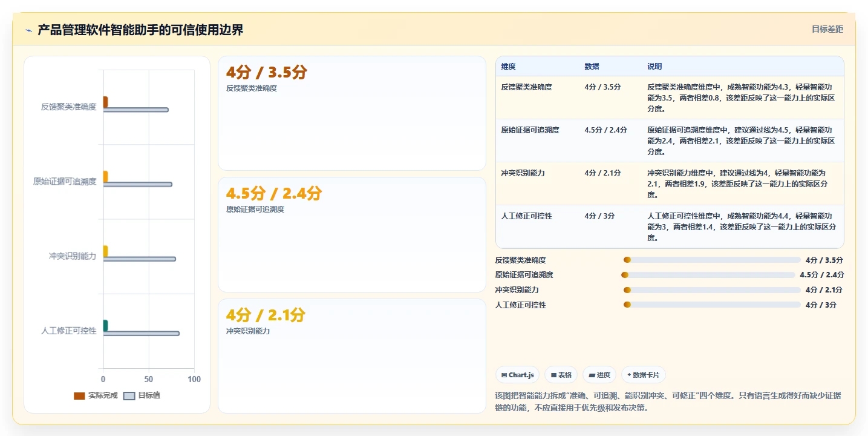
Task: Click table data cell 4分 / 2.1分
Action: pyautogui.click(x=602, y=173)
